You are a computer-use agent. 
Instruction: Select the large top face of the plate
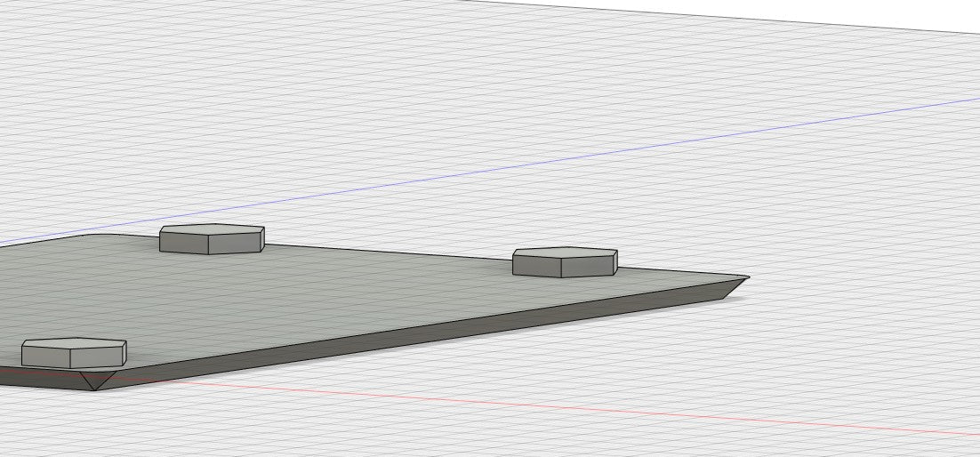(x=356, y=285)
